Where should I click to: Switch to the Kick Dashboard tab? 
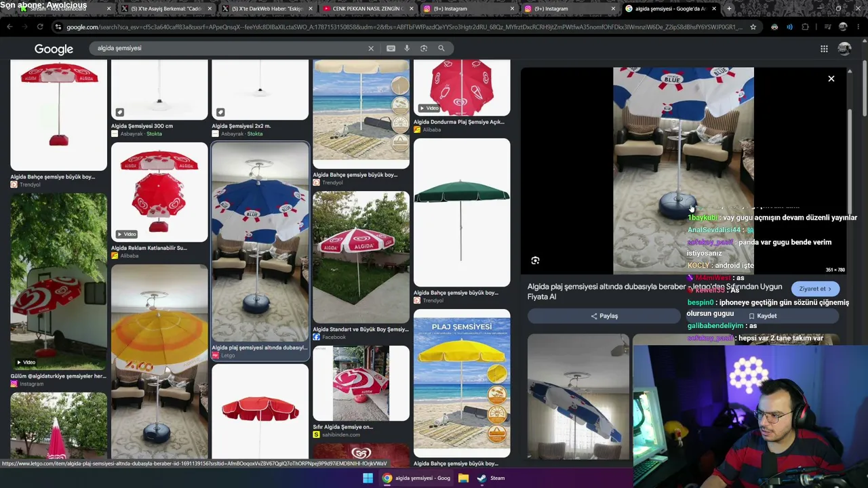(x=66, y=9)
